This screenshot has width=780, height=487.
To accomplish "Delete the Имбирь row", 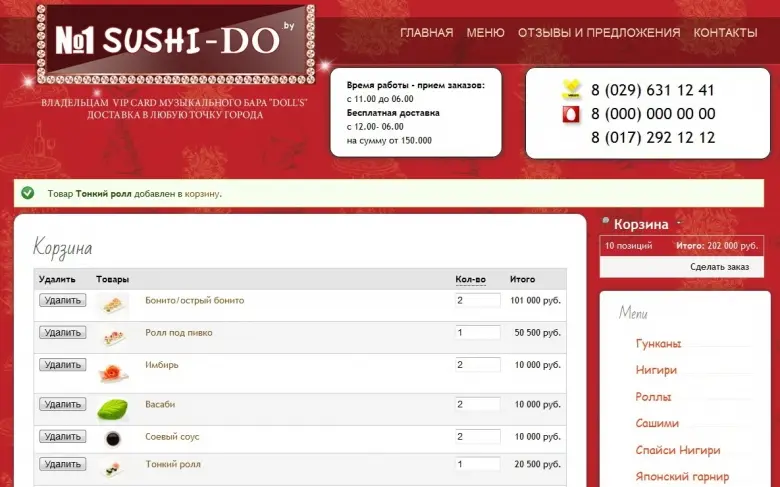I will [x=63, y=365].
